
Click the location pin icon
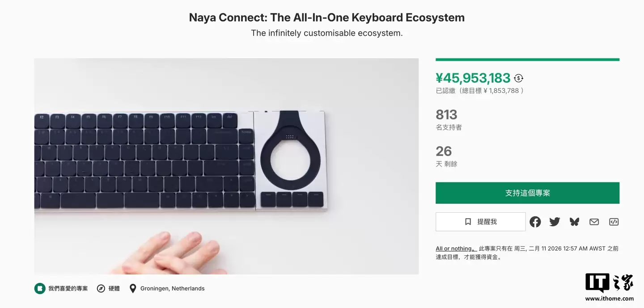click(132, 288)
